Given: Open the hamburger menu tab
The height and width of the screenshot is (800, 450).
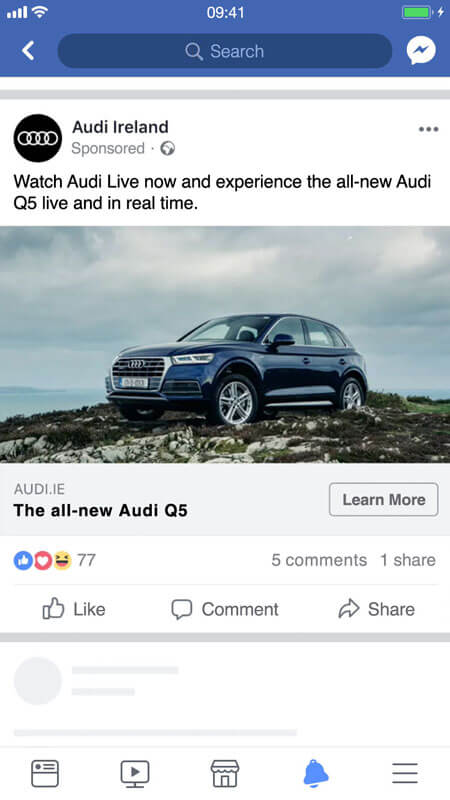Looking at the screenshot, I should point(405,773).
